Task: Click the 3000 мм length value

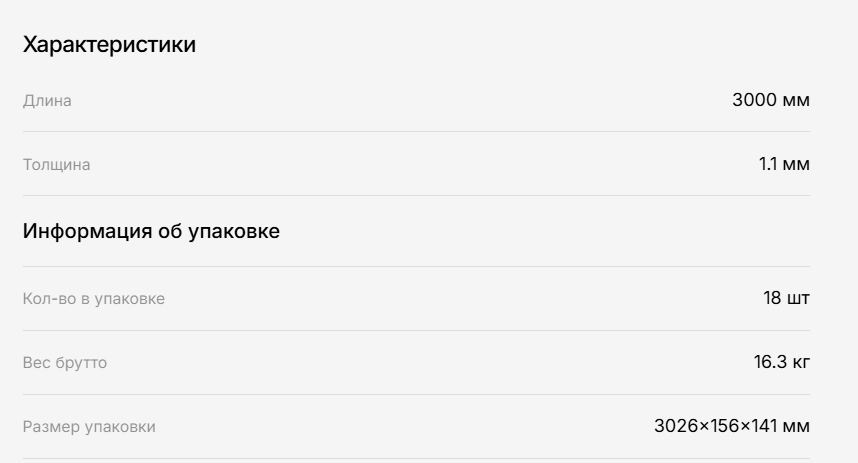Action: pos(770,100)
